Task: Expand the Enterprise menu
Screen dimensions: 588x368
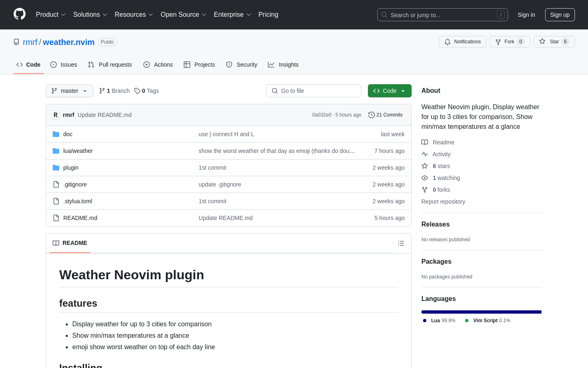Action: click(232, 15)
